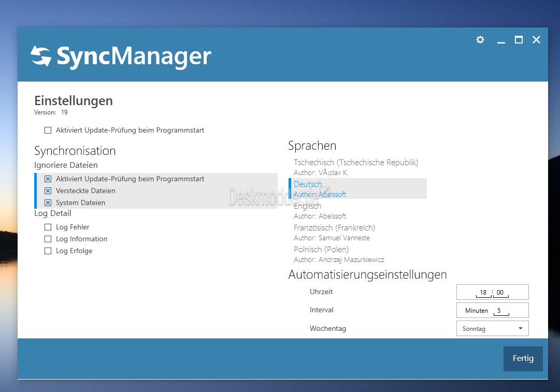Image resolution: width=560 pixels, height=392 pixels.
Task: Select Französisch (Frankreich) language
Action: [x=358, y=233]
